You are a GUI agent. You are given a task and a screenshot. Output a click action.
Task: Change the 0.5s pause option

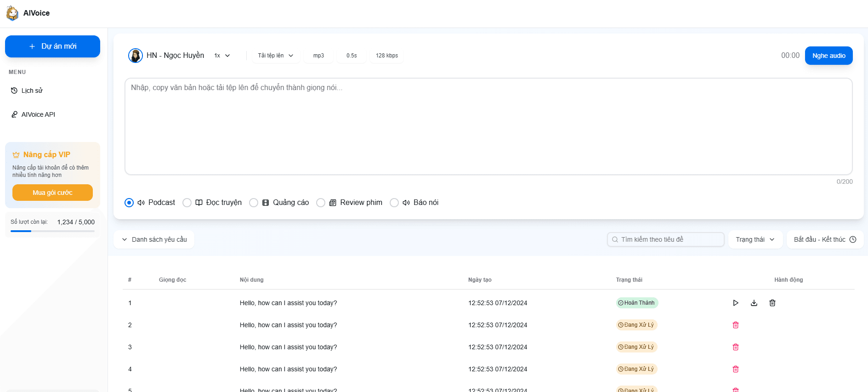coord(352,56)
